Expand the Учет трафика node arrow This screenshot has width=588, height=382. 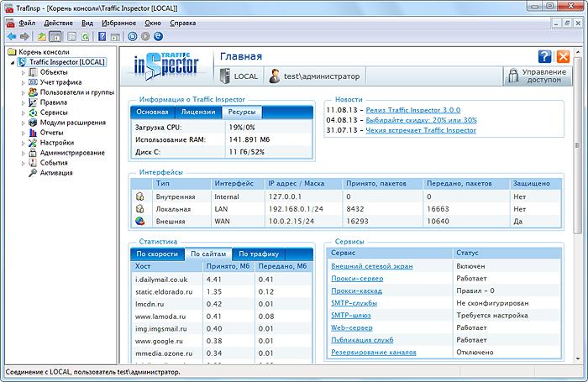(23, 82)
